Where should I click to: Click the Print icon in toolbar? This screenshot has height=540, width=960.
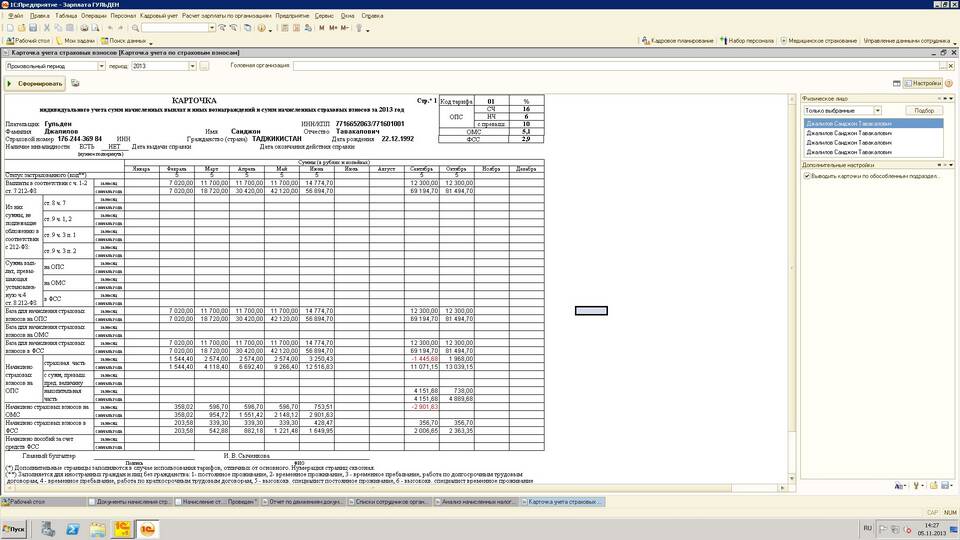84,28
